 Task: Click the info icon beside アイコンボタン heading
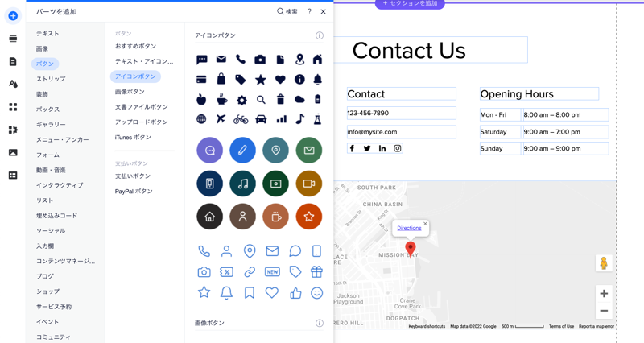pos(319,35)
